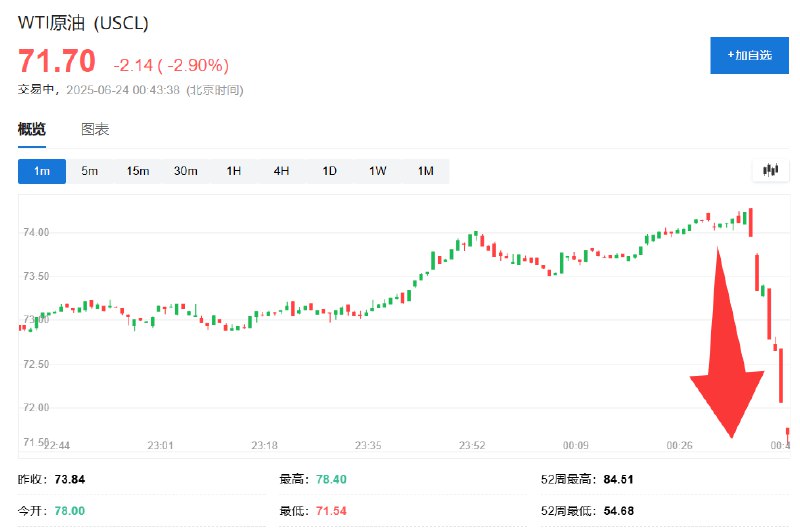The image size is (800, 531).
Task: Click the 52周最低 value 54.68
Action: pyautogui.click(x=618, y=511)
